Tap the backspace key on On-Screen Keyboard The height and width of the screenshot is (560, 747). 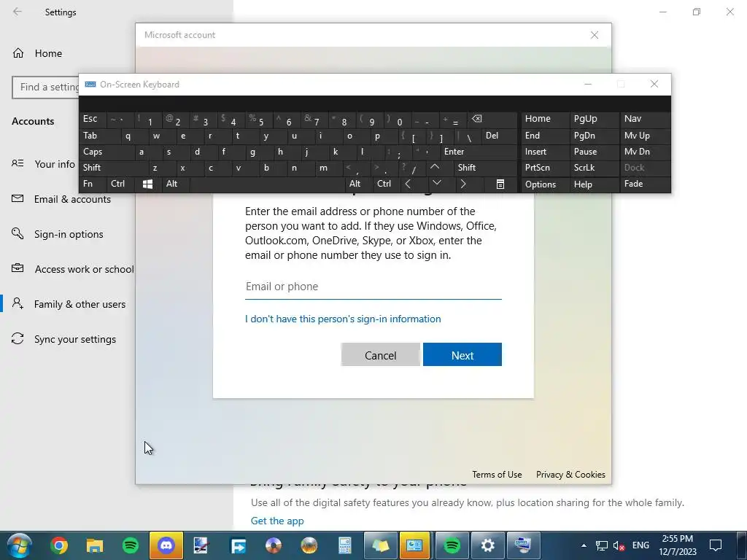(x=492, y=119)
